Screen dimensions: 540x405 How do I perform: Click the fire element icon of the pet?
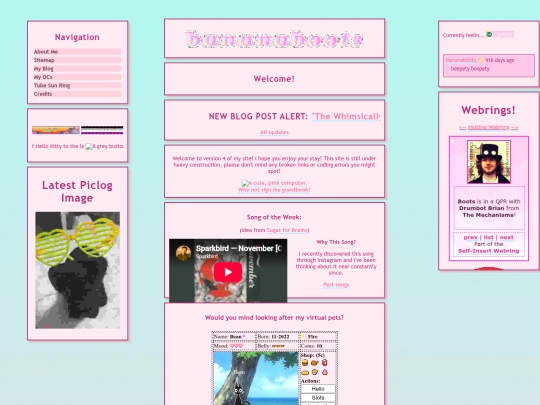pos(304,336)
